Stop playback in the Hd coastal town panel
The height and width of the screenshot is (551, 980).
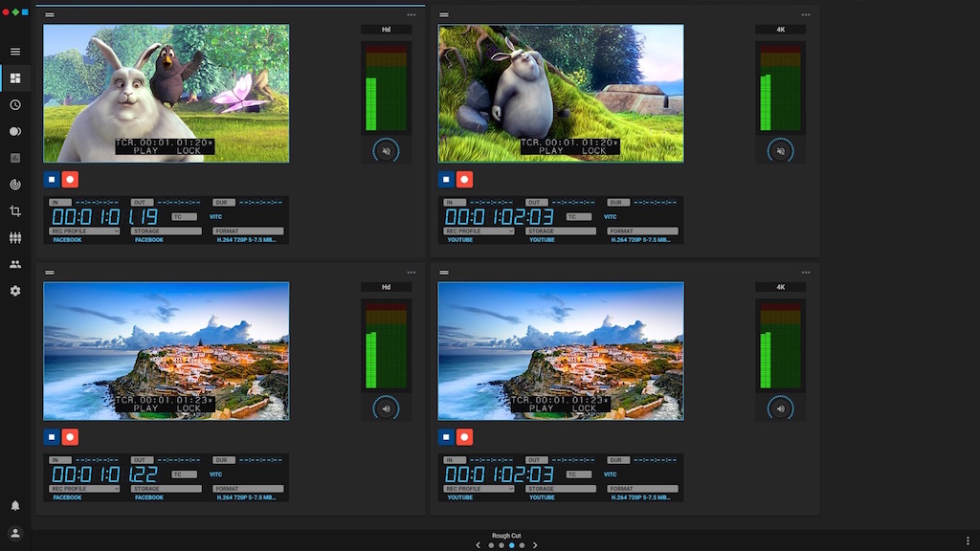pos(52,437)
